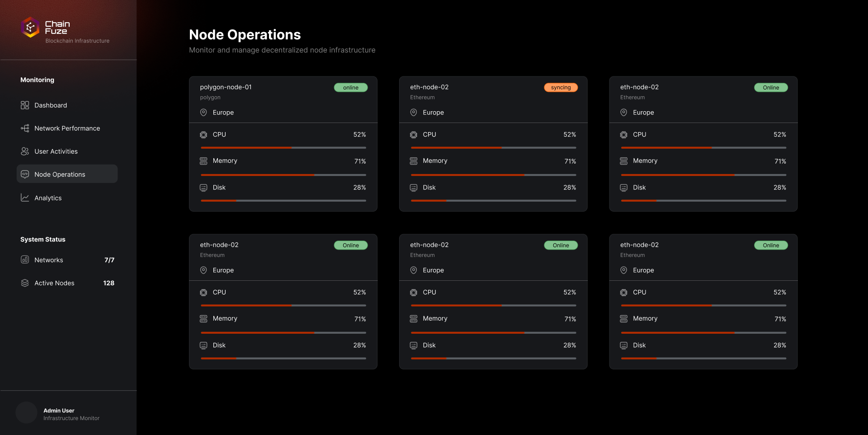868x435 pixels.
Task: Click the User Activities people icon
Action: click(25, 151)
